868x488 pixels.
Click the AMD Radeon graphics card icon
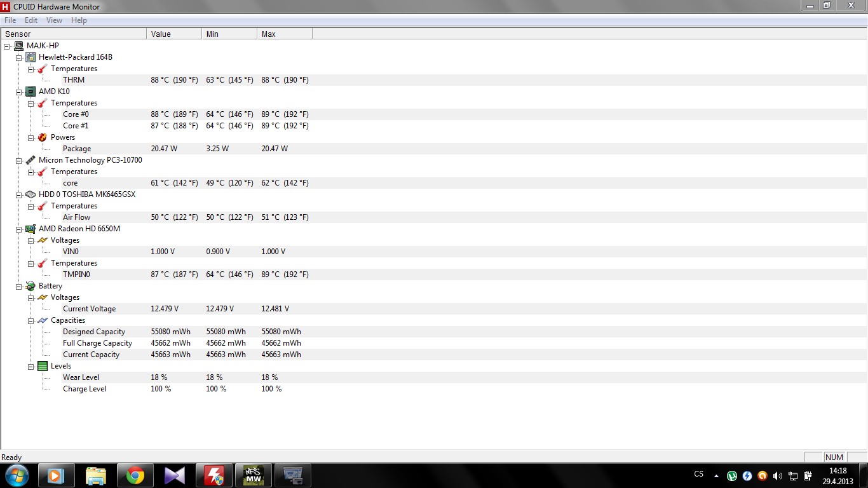[x=31, y=229]
